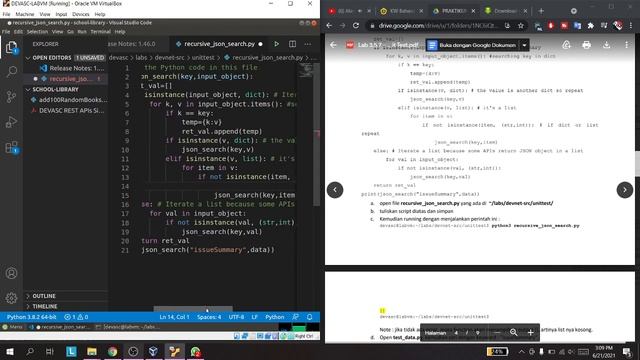Screen dimensions: 640x360
Task: Click the PDF viewer vertical scrollbar
Action: tap(637, 163)
